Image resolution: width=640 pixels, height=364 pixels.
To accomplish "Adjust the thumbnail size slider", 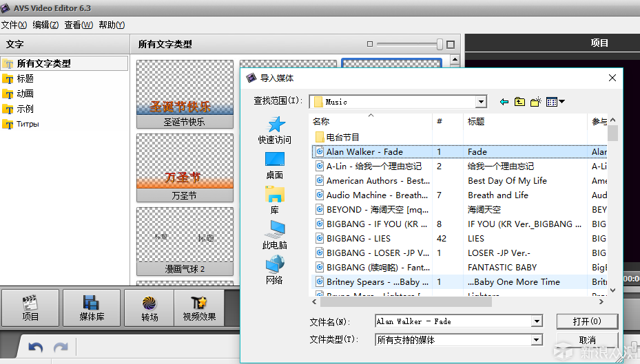I will pos(440,44).
